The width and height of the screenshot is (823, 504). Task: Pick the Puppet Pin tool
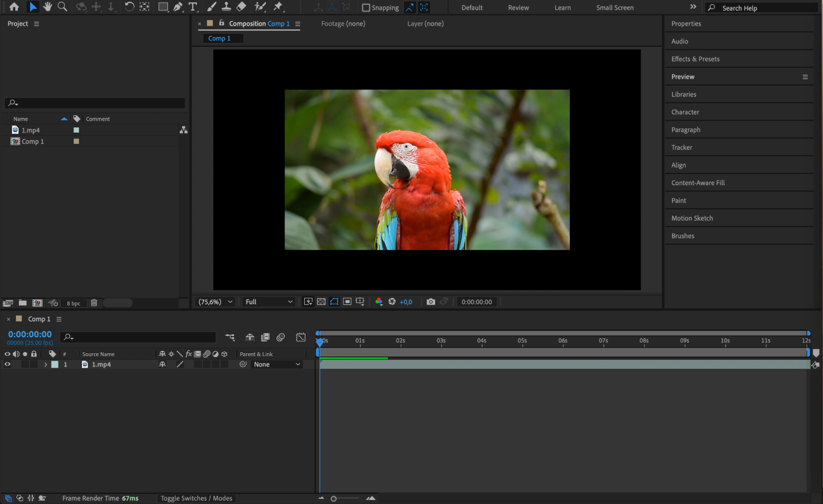pyautogui.click(x=278, y=7)
